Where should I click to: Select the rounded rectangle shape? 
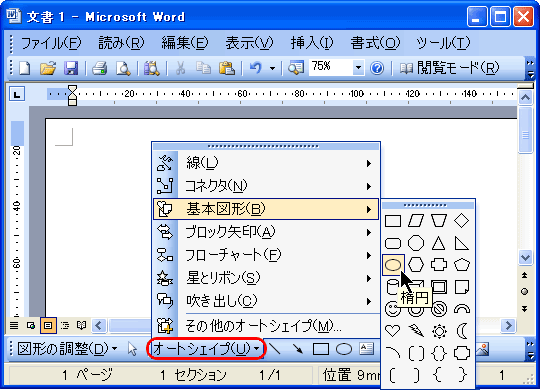coord(393,243)
